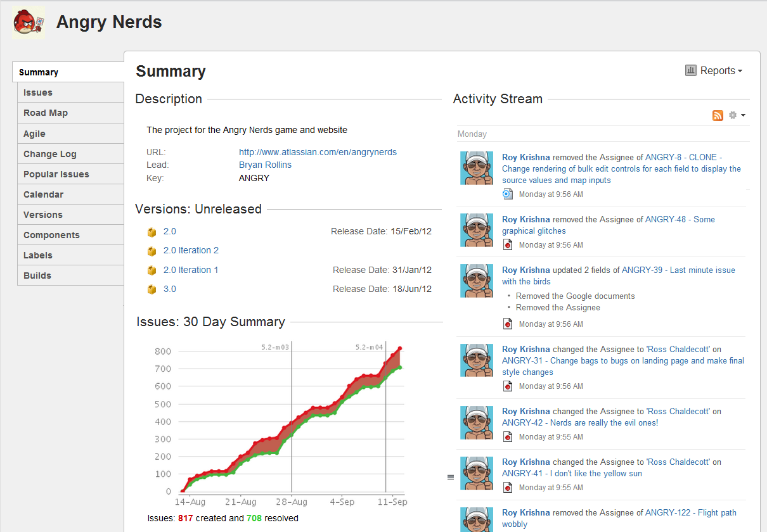Image resolution: width=767 pixels, height=532 pixels.
Task: Click the 5.2-m03 version marker on chart
Action: pyautogui.click(x=276, y=347)
